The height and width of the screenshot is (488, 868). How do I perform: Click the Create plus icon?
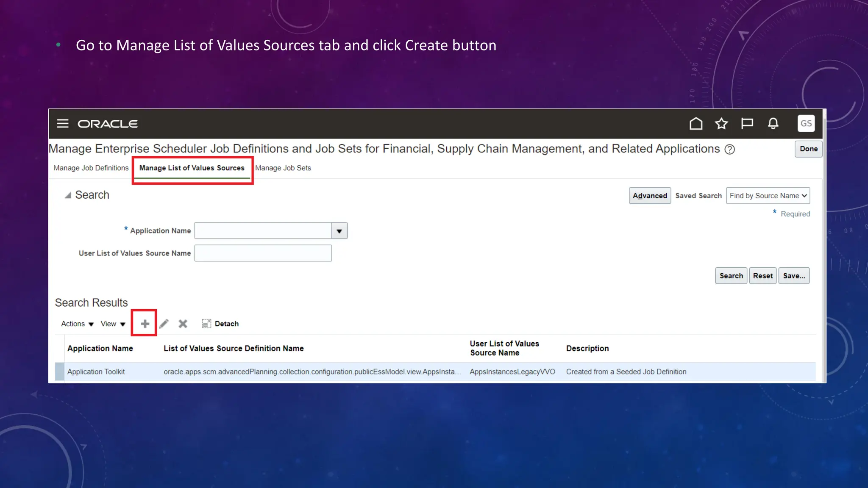tap(145, 324)
